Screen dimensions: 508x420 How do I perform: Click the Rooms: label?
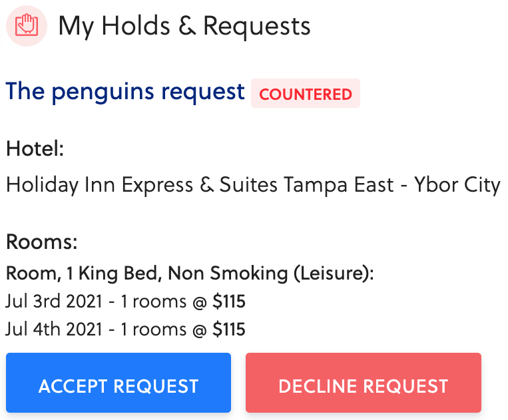pyautogui.click(x=41, y=242)
